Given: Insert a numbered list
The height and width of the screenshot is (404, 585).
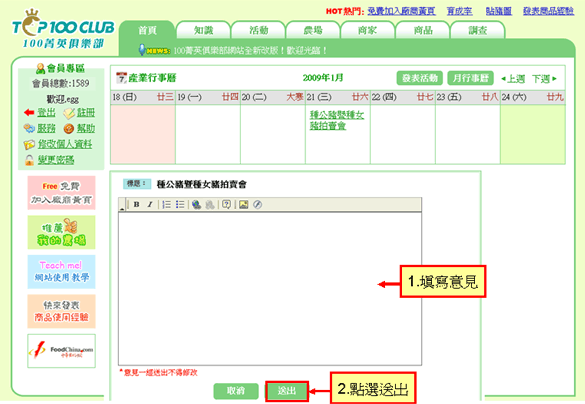Looking at the screenshot, I should pos(167,204).
